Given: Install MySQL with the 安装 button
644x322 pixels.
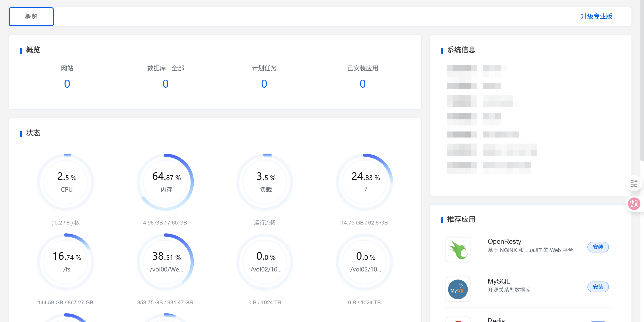Looking at the screenshot, I should pos(598,287).
